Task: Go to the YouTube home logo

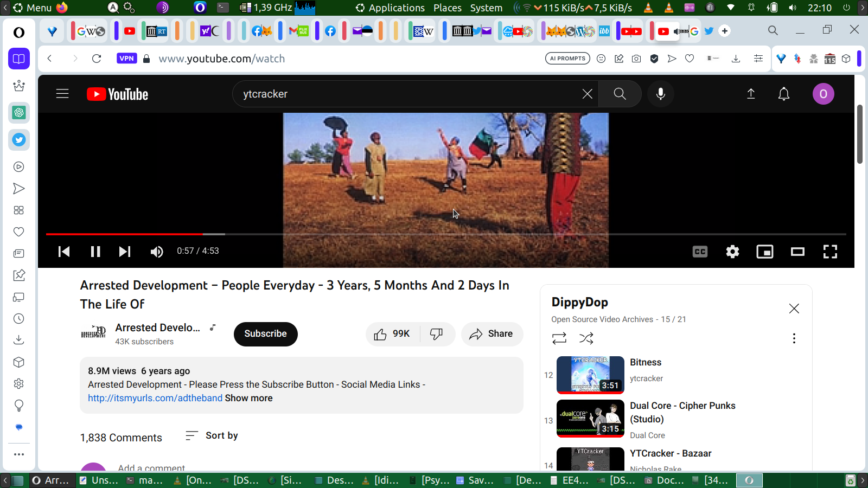Action: [117, 94]
